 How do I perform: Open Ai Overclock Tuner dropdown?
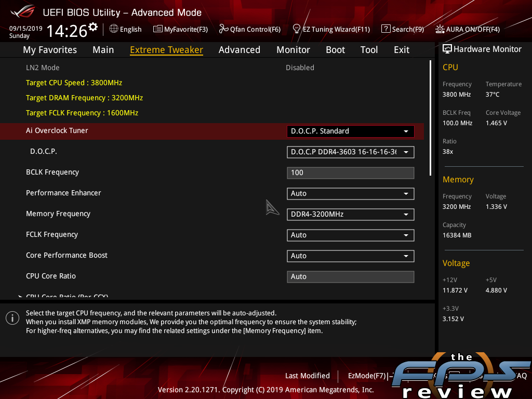point(350,131)
